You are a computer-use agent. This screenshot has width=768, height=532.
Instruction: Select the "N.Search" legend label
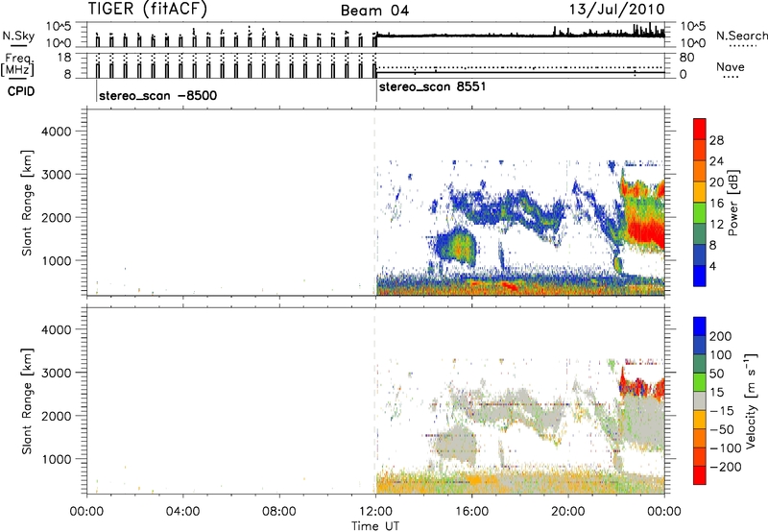pos(741,36)
